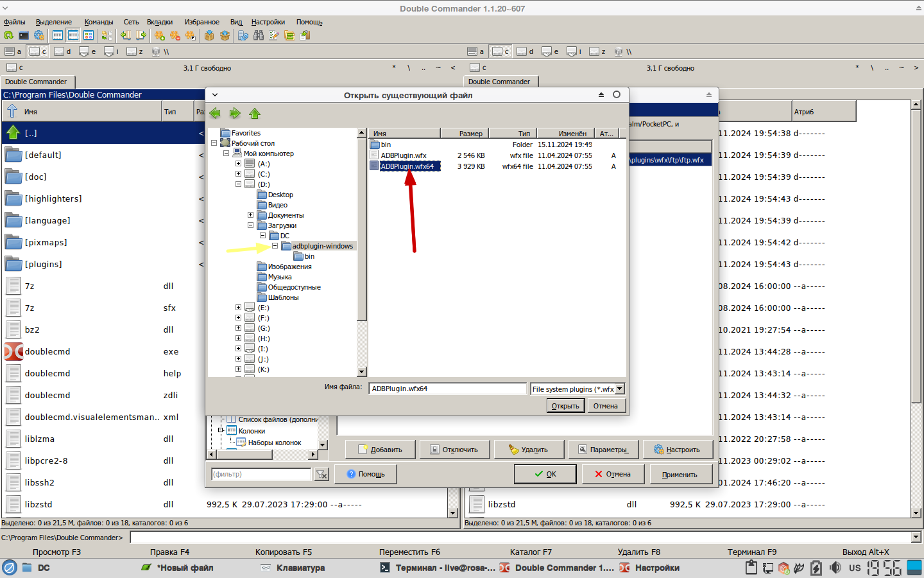Screen dimensions: 924x578
Task: Open the File system plugins filter dropdown
Action: click(620, 389)
